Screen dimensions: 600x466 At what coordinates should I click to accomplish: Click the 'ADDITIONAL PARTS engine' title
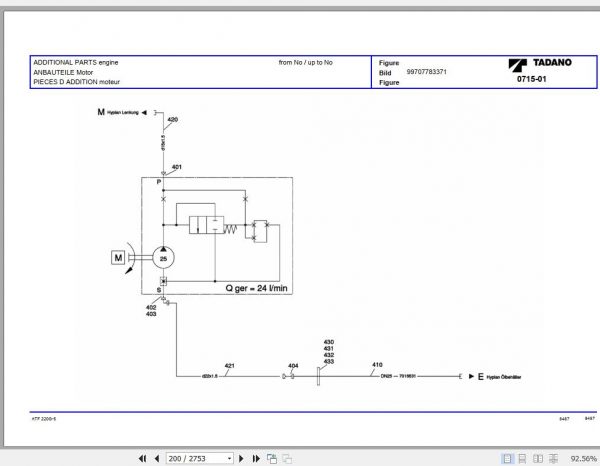76,62
